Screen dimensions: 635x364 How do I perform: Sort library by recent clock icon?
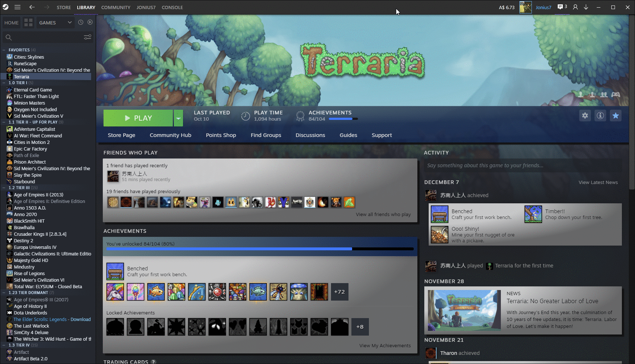pyautogui.click(x=81, y=22)
